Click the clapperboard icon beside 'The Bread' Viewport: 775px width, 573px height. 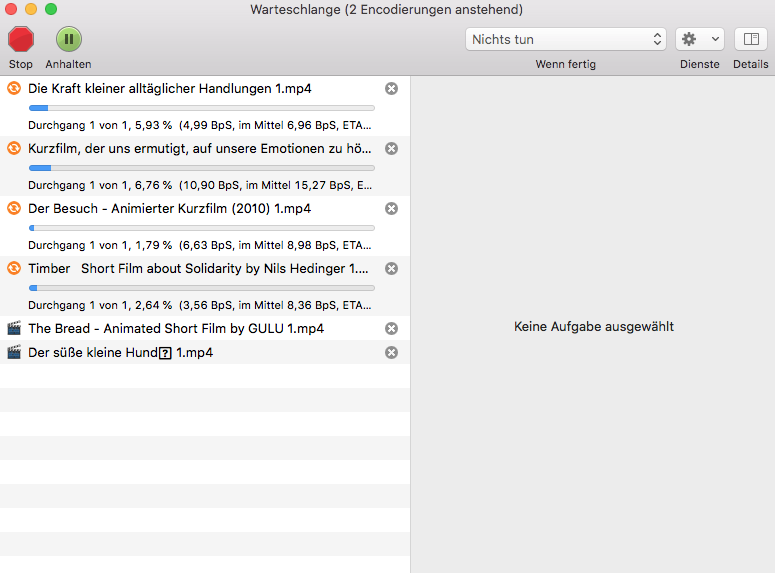pos(14,328)
